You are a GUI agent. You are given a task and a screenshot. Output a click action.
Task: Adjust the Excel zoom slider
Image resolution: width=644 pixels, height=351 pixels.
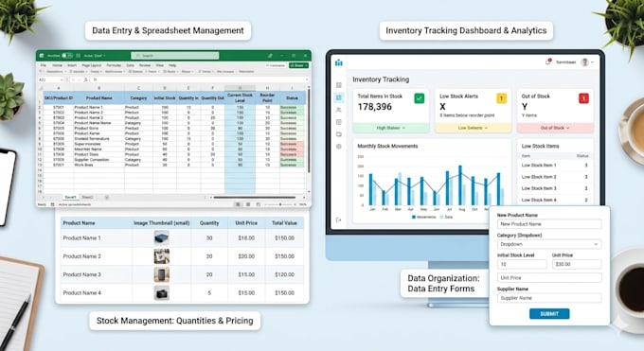280,204
